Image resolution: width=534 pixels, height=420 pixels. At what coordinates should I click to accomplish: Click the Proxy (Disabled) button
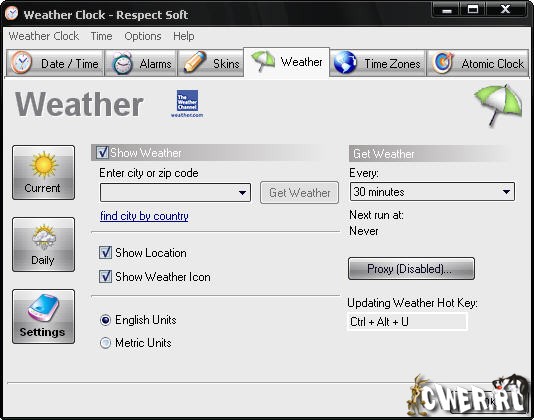411,269
